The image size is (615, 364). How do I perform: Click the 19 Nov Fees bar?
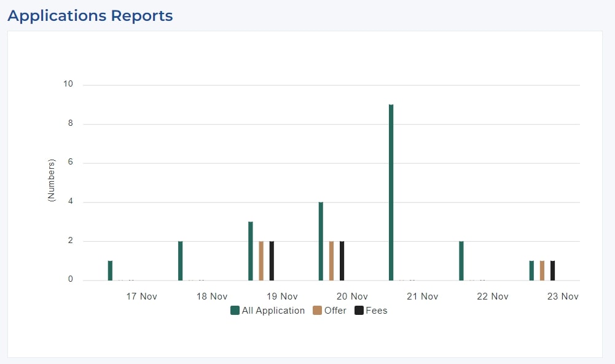[272, 261]
